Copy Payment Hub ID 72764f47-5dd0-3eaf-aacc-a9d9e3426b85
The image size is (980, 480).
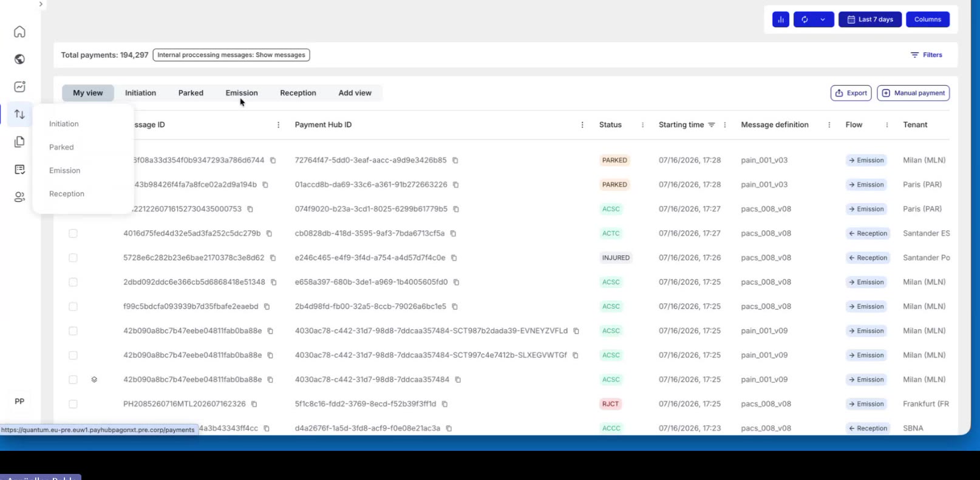coord(455,160)
